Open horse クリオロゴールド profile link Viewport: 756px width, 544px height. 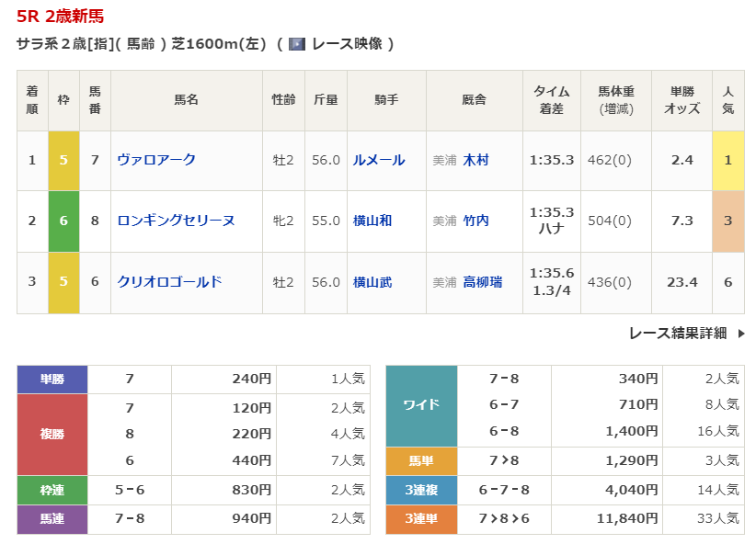point(169,282)
